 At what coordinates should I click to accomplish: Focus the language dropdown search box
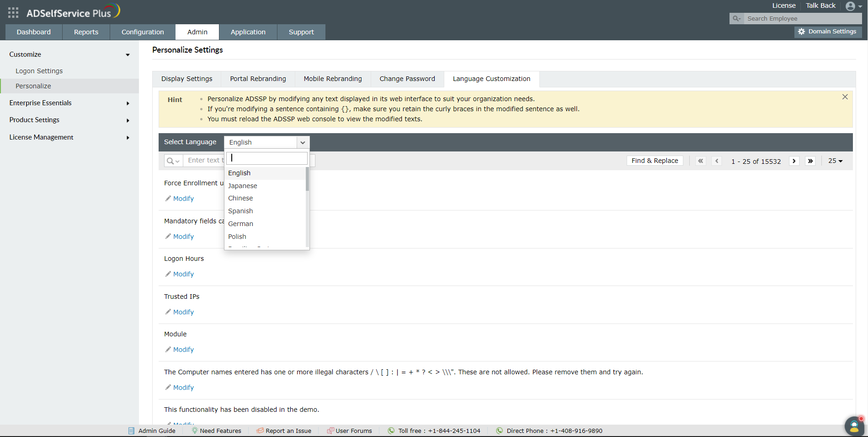click(x=267, y=158)
